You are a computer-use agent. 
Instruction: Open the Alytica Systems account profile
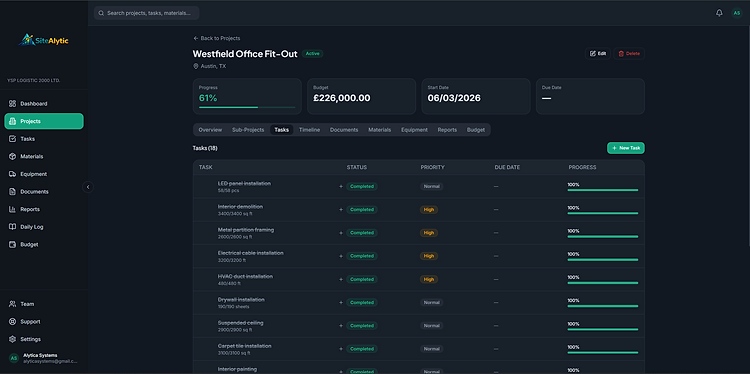pyautogui.click(x=44, y=358)
